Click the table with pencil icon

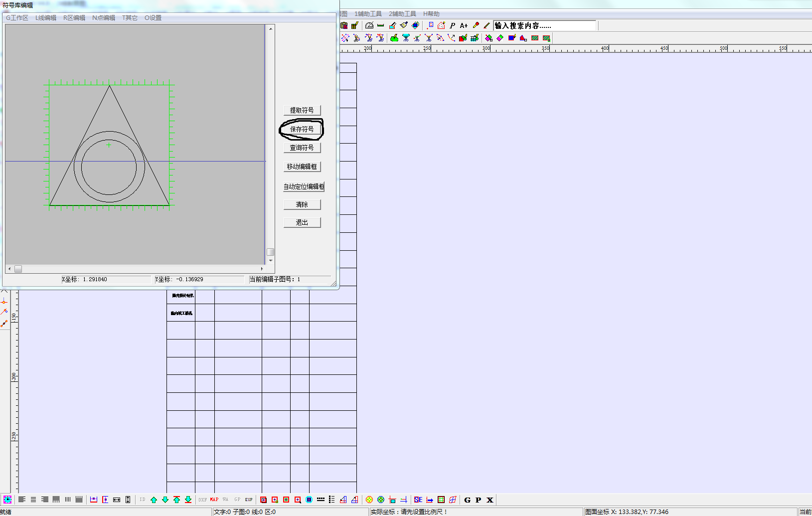(355, 25)
